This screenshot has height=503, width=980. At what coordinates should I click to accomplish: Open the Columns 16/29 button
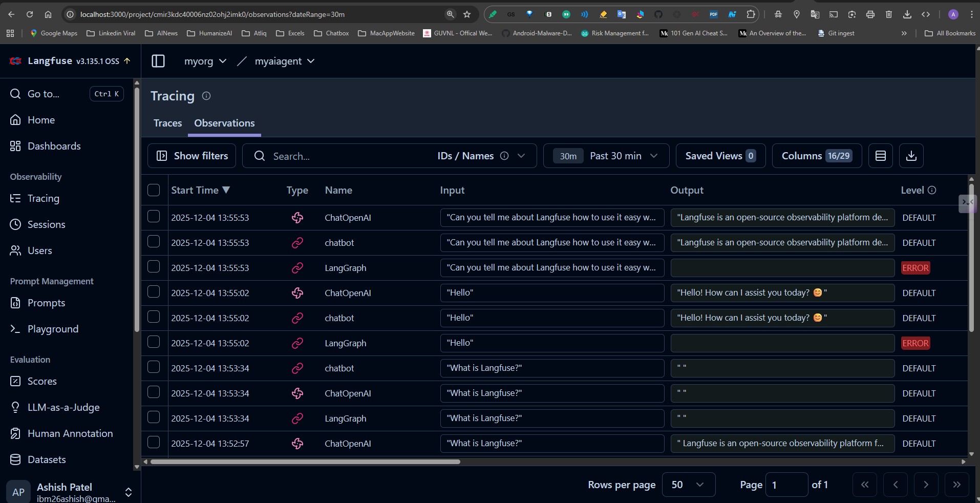point(817,156)
